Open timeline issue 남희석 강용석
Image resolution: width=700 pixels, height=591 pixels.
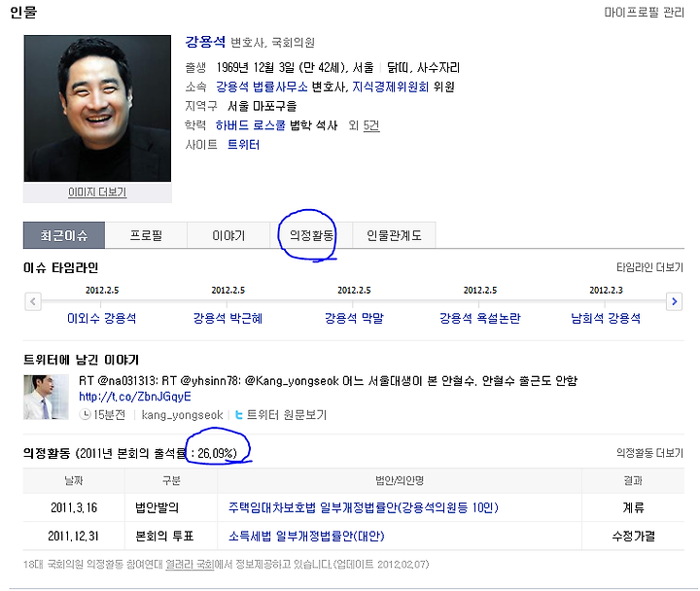pyautogui.click(x=606, y=318)
